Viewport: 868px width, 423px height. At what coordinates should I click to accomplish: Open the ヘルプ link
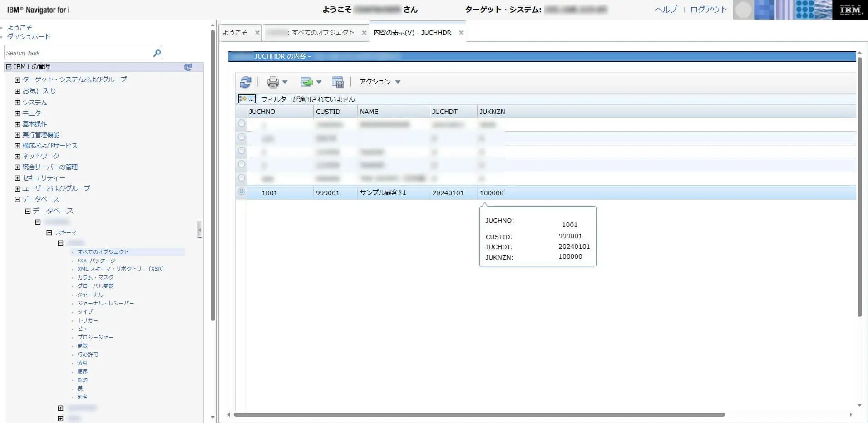[666, 10]
